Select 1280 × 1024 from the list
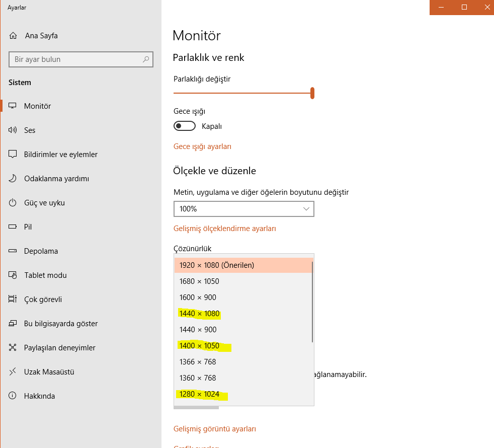The width and height of the screenshot is (494, 448). click(243, 394)
